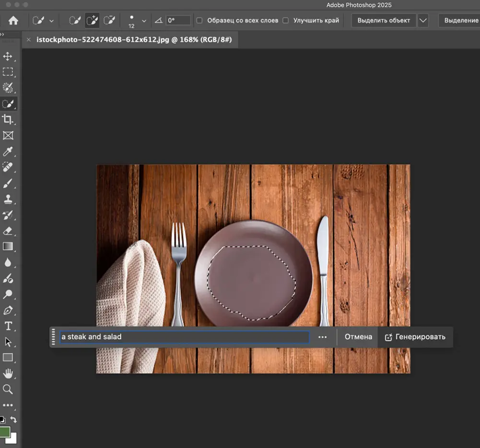Toggle the 'Улучшить край' checkbox
The width and height of the screenshot is (480, 448).
tap(286, 21)
